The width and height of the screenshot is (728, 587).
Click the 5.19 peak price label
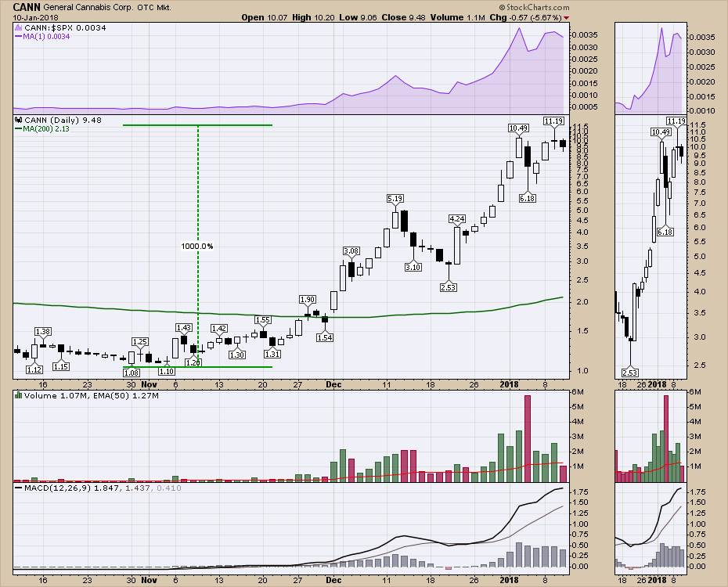coord(395,199)
